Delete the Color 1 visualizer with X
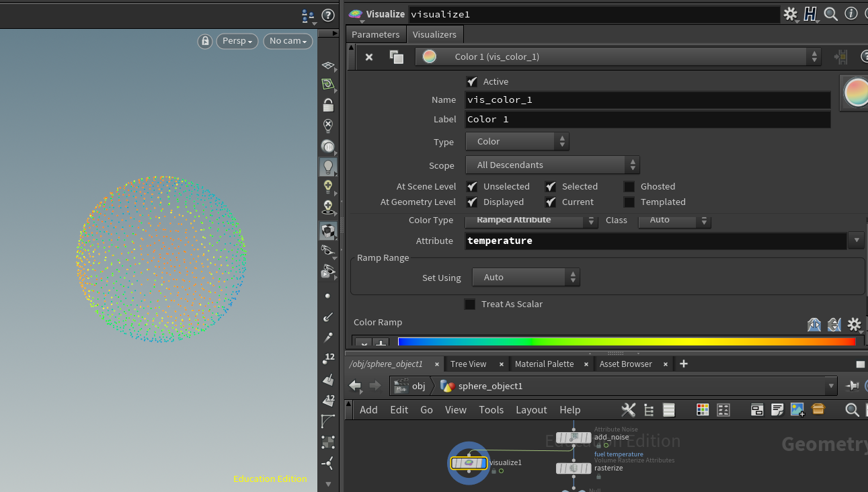Viewport: 868px width, 492px height. tap(369, 57)
